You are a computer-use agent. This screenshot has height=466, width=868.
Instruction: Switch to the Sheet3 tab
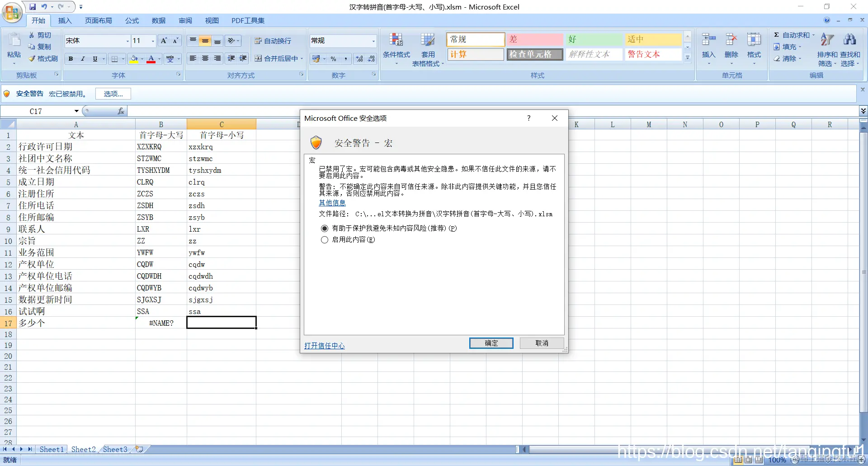point(115,449)
